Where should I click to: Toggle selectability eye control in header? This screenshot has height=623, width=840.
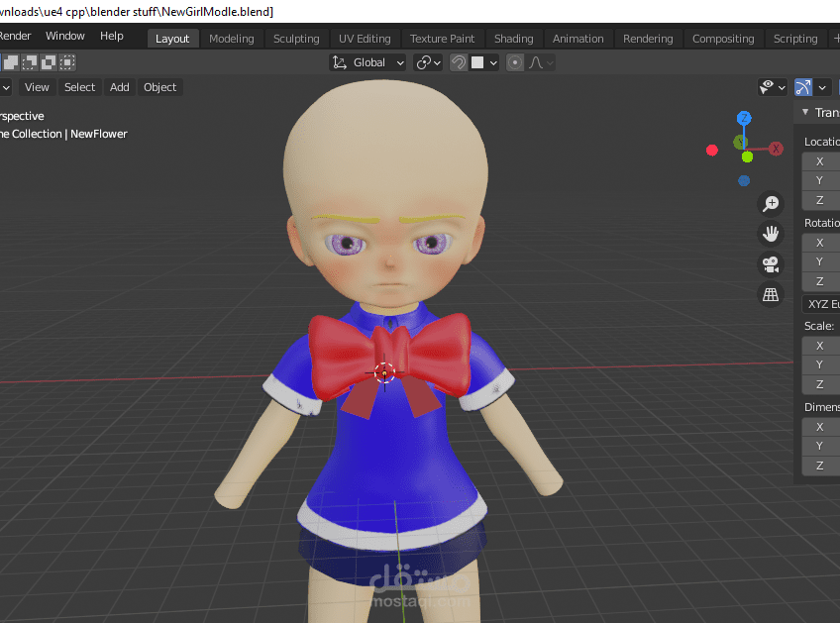(766, 87)
